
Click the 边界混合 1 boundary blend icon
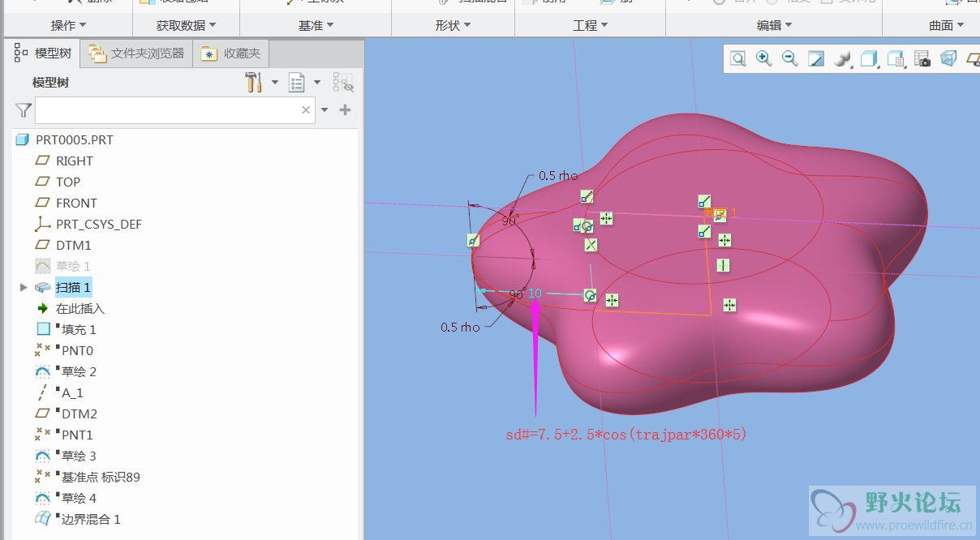(x=43, y=519)
